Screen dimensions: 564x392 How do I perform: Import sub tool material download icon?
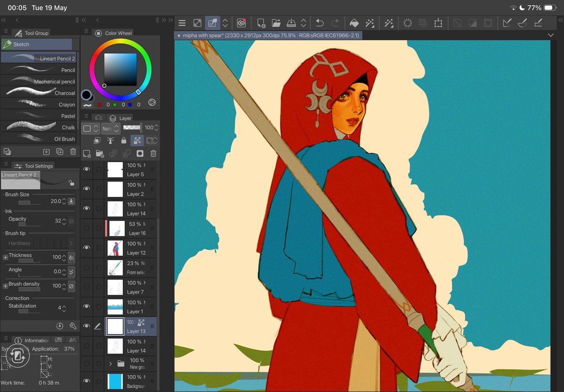46,151
